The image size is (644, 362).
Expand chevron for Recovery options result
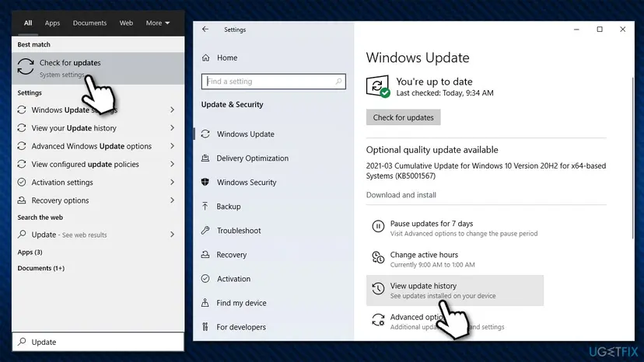click(x=173, y=200)
